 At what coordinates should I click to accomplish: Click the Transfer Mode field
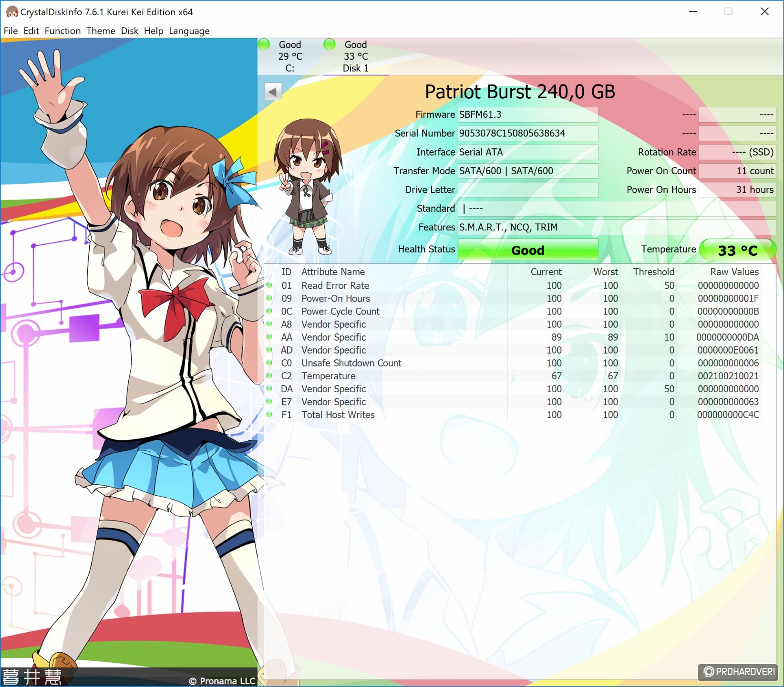pyautogui.click(x=528, y=171)
